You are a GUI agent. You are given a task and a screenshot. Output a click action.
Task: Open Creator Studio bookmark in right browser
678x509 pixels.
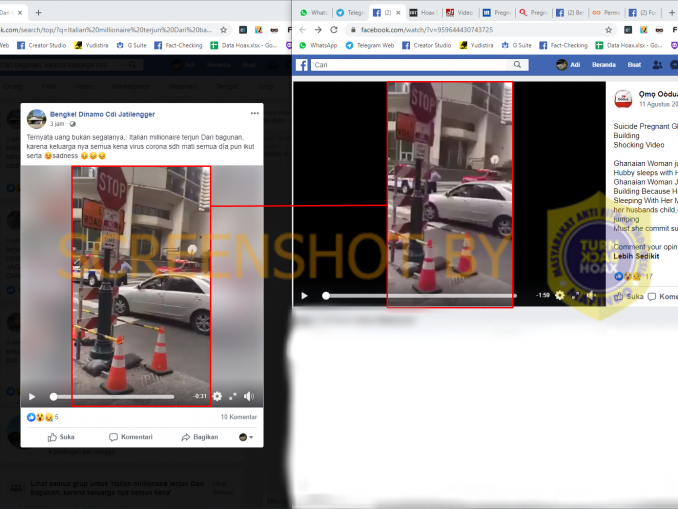[x=427, y=45]
